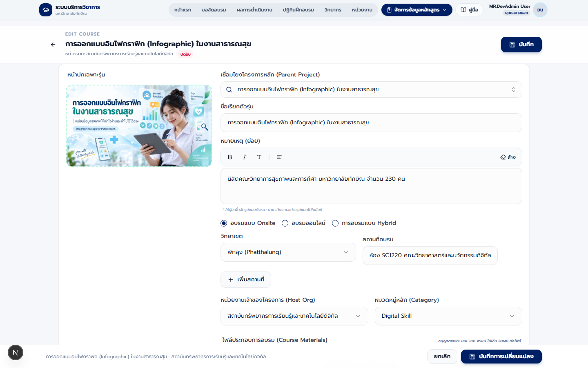Select the การอบรมแบบ Hybrid radio option
The image size is (588, 368).
point(364,223)
